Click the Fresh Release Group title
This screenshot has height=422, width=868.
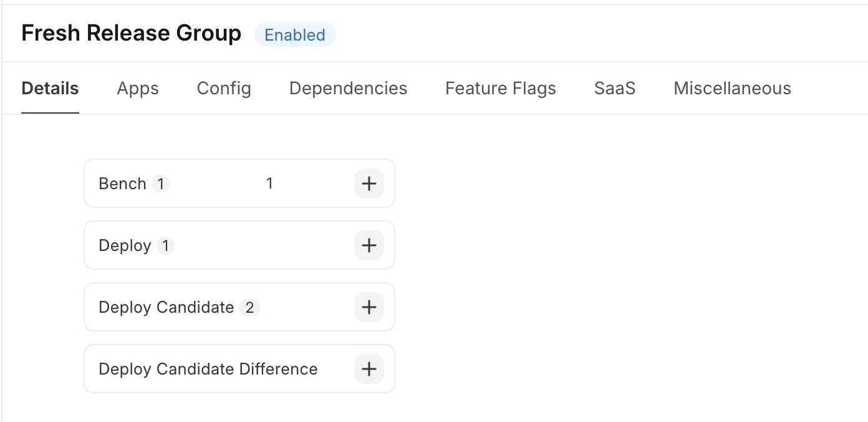[131, 33]
